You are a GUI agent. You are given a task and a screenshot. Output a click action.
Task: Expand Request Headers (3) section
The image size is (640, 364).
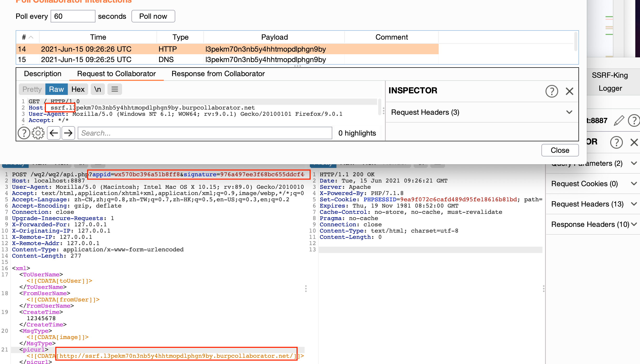[482, 112]
